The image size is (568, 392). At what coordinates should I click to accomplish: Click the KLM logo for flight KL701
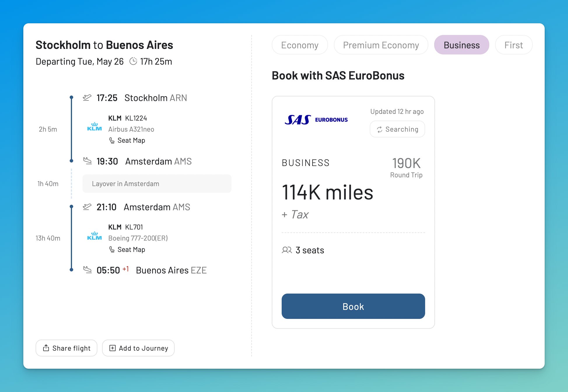[x=94, y=236]
